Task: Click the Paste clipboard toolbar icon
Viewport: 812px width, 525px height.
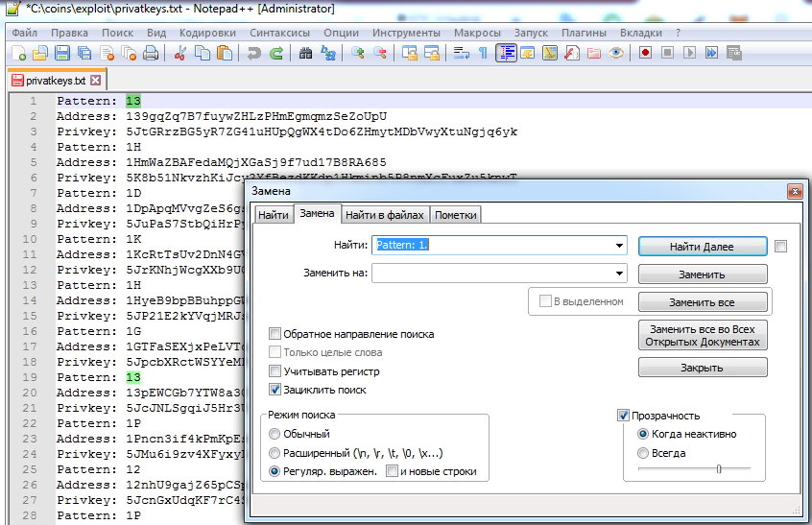Action: tap(225, 53)
